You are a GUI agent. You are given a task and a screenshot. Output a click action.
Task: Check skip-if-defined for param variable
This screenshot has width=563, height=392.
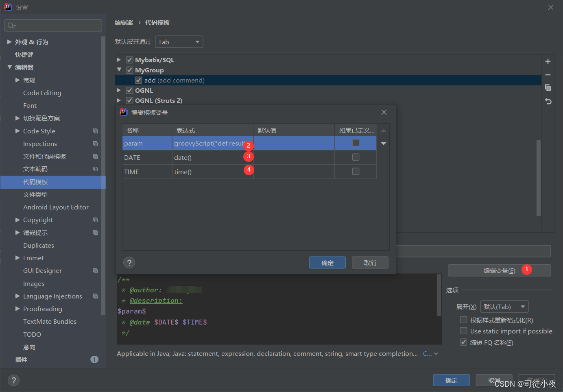click(356, 143)
